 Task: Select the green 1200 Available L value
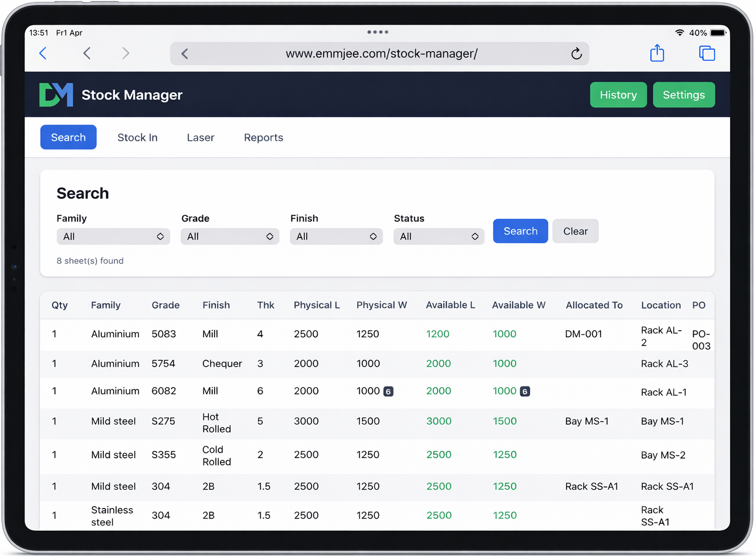point(438,334)
